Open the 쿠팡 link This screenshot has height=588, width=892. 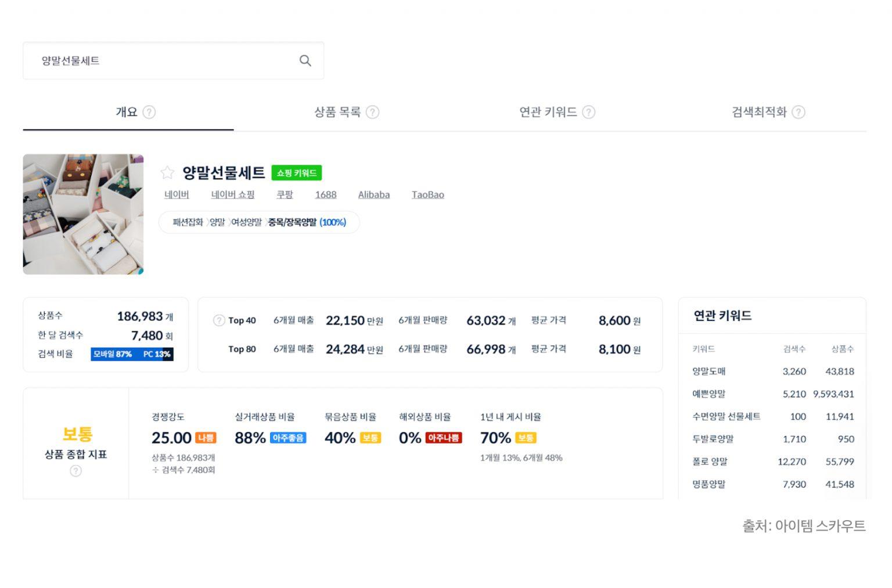(285, 195)
